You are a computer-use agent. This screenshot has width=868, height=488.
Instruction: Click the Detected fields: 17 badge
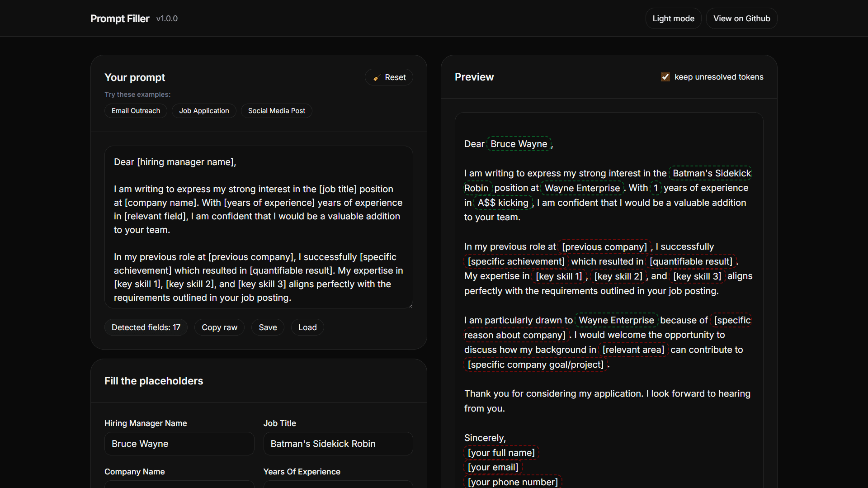(146, 327)
